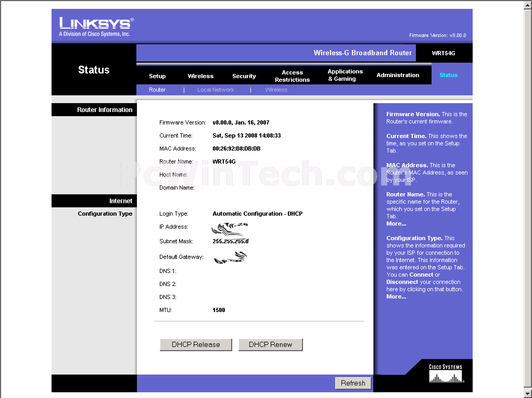Select Automatic Configuration - DHCP text
Screen dimensions: 532x398
click(x=258, y=214)
